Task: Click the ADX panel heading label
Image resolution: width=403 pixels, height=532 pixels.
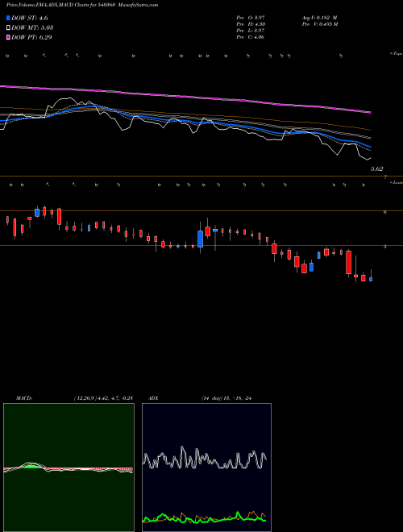Action: pyautogui.click(x=154, y=398)
